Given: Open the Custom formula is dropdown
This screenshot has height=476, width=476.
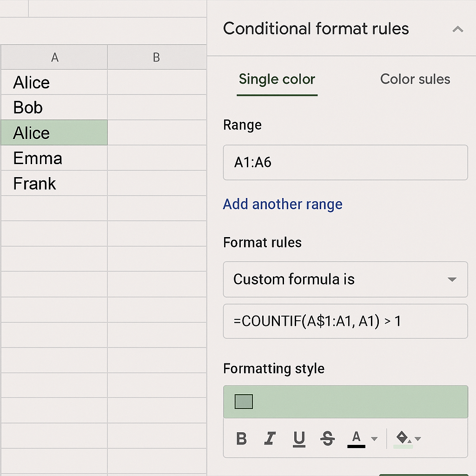Looking at the screenshot, I should coord(345,279).
